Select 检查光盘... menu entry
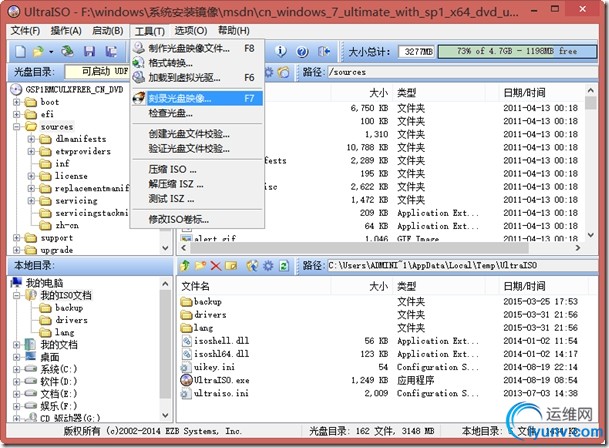Viewport: 609px width, 448px height. [197, 113]
